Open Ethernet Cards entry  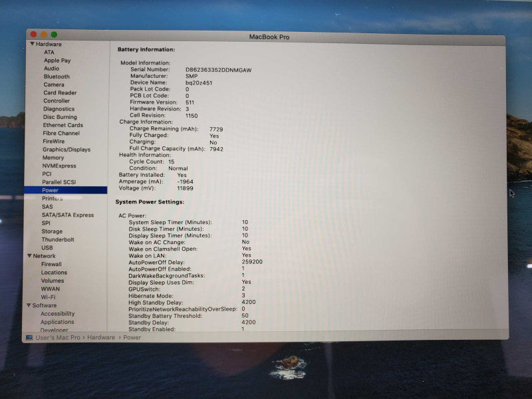[x=63, y=125]
